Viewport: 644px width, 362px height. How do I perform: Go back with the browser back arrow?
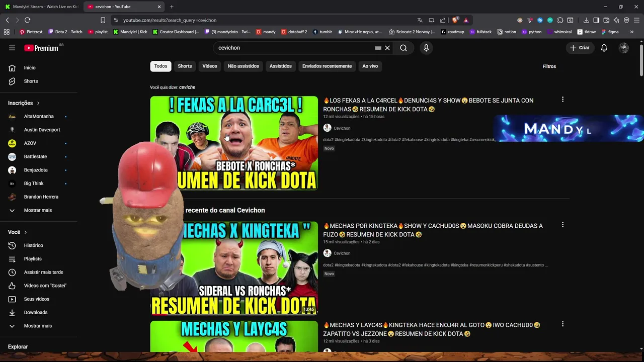click(x=7, y=20)
